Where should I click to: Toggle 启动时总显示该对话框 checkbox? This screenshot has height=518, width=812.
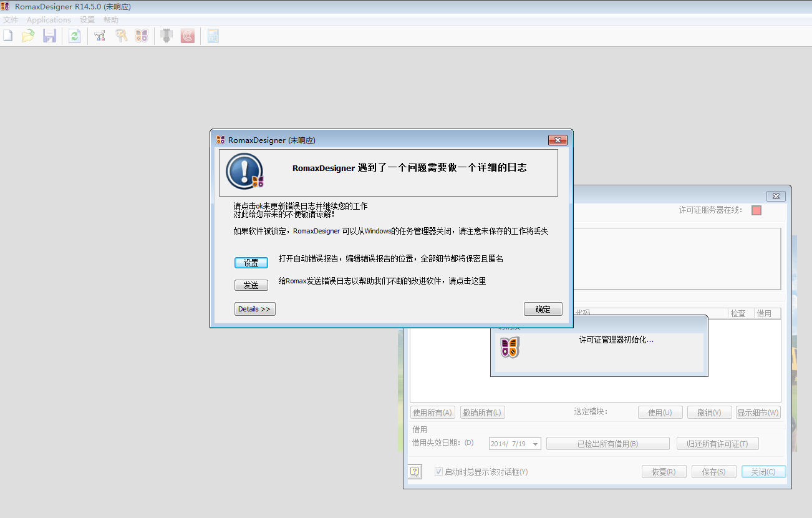tap(438, 472)
